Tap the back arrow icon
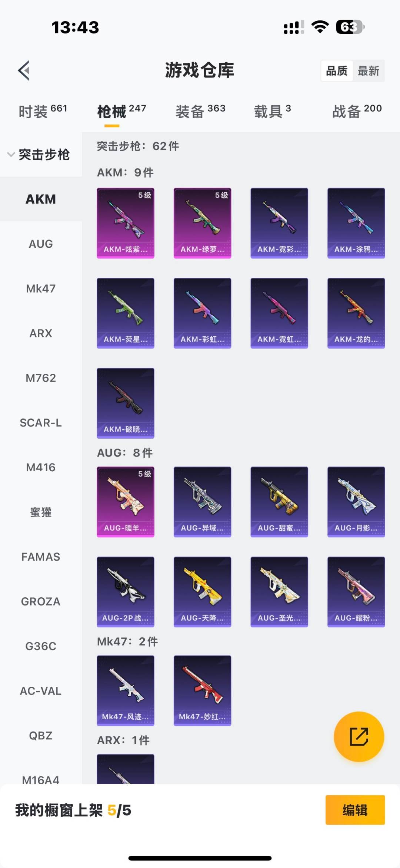The image size is (400, 868). [x=24, y=70]
